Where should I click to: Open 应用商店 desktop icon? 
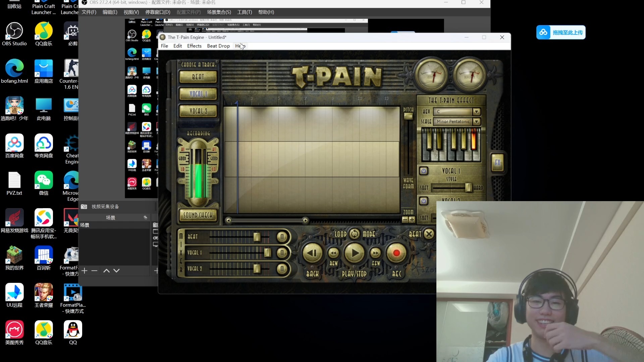44,71
